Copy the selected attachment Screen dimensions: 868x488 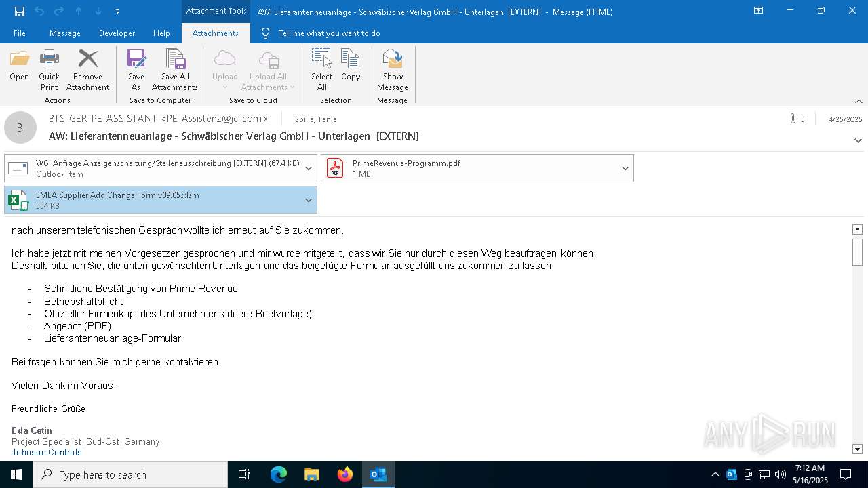pos(351,66)
